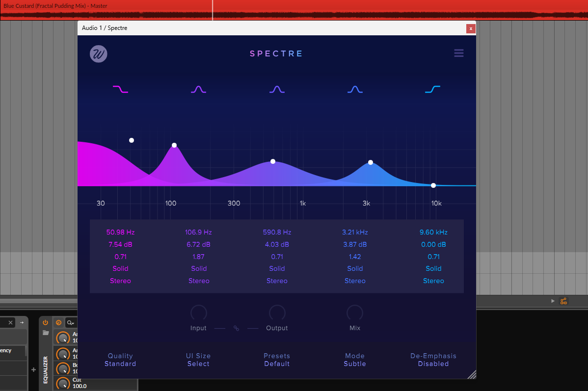Image resolution: width=588 pixels, height=391 pixels.
Task: Click the bell shape icon above 590.8 Hz
Action: click(x=277, y=89)
